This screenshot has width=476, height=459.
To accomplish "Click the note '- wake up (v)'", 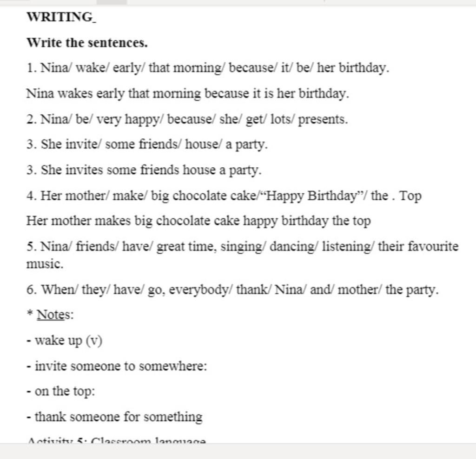I will pyautogui.click(x=64, y=341).
